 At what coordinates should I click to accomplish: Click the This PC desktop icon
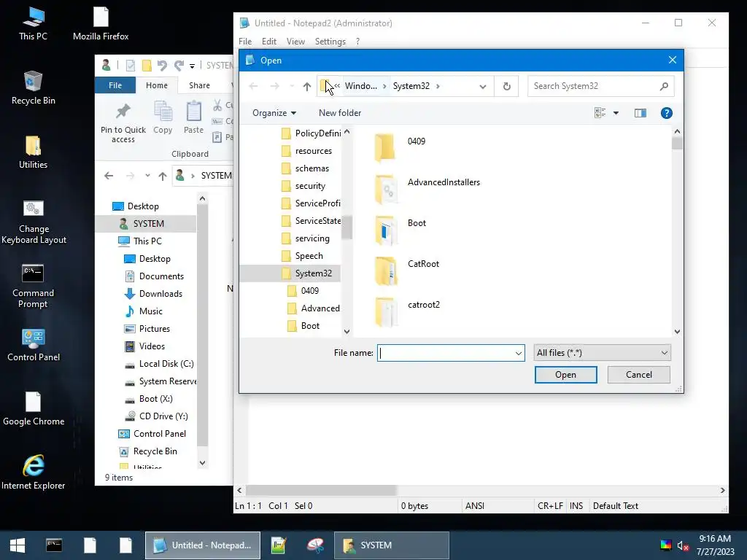point(33,23)
